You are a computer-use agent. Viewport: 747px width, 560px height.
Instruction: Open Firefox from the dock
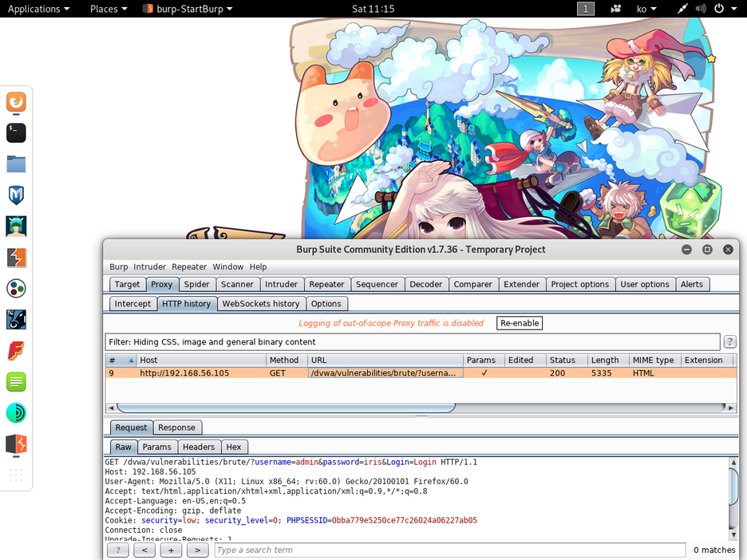[x=16, y=102]
